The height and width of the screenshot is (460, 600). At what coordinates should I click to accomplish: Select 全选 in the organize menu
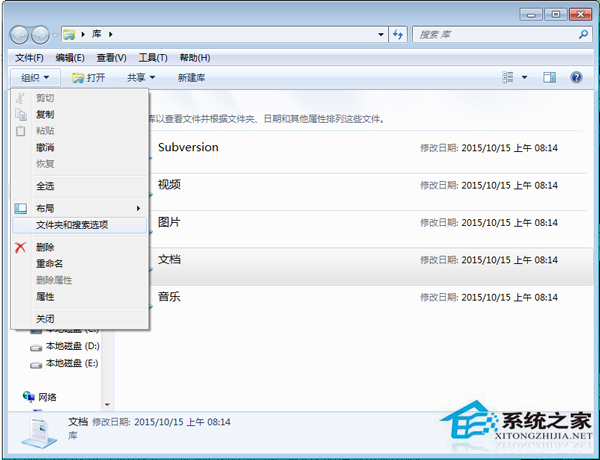(46, 186)
